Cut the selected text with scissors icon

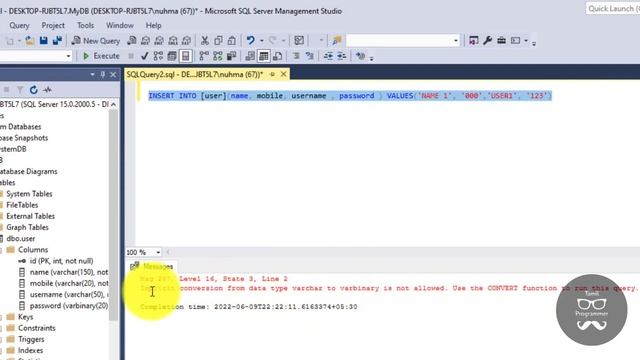(x=204, y=40)
